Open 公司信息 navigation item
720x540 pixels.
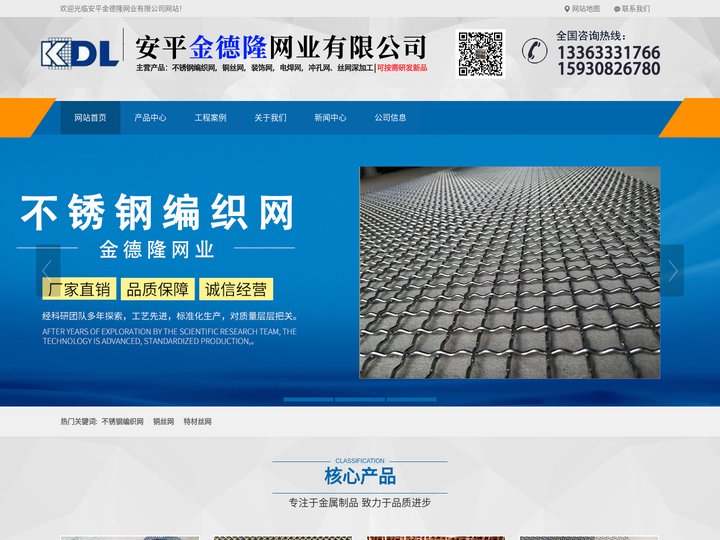390,118
